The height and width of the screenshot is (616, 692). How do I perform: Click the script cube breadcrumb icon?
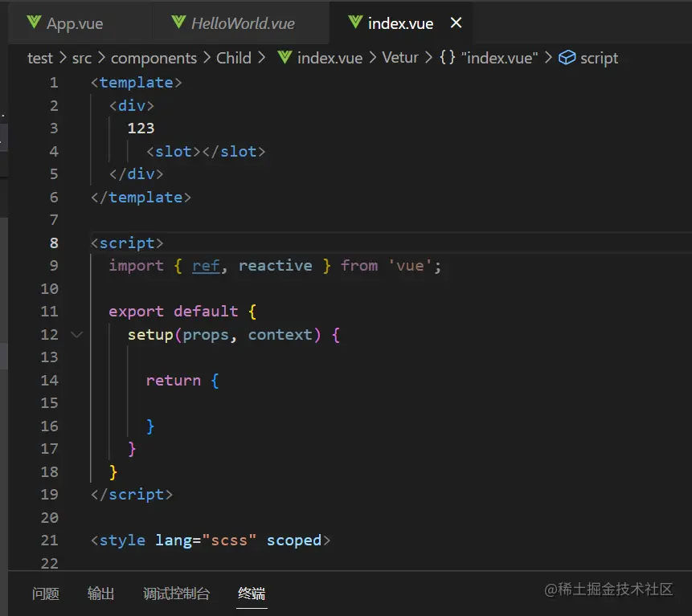click(x=567, y=58)
